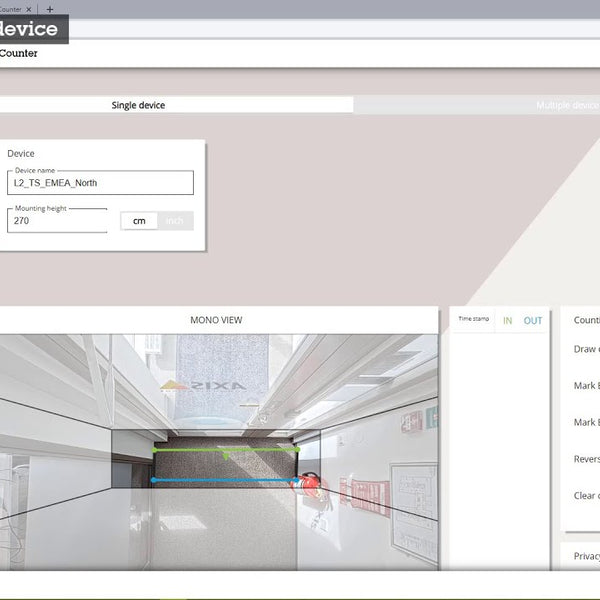Open the Privacy section in the right panel

[586, 556]
